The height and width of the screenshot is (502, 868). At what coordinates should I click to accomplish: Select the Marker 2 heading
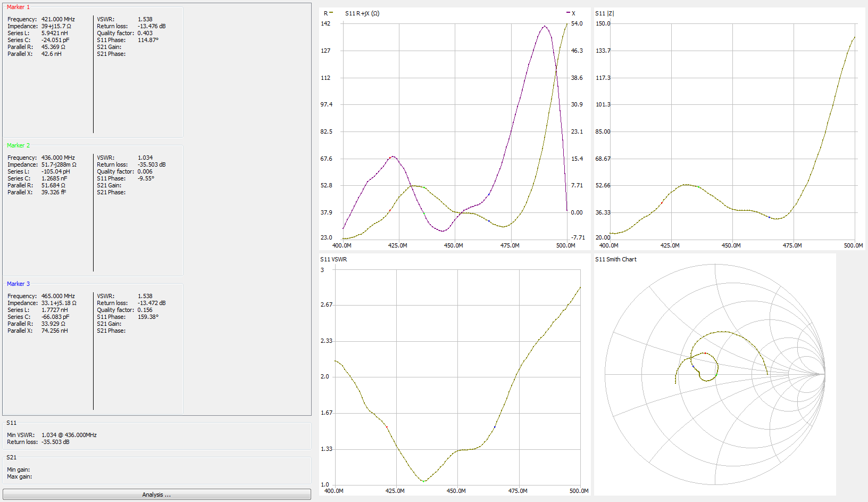[19, 145]
